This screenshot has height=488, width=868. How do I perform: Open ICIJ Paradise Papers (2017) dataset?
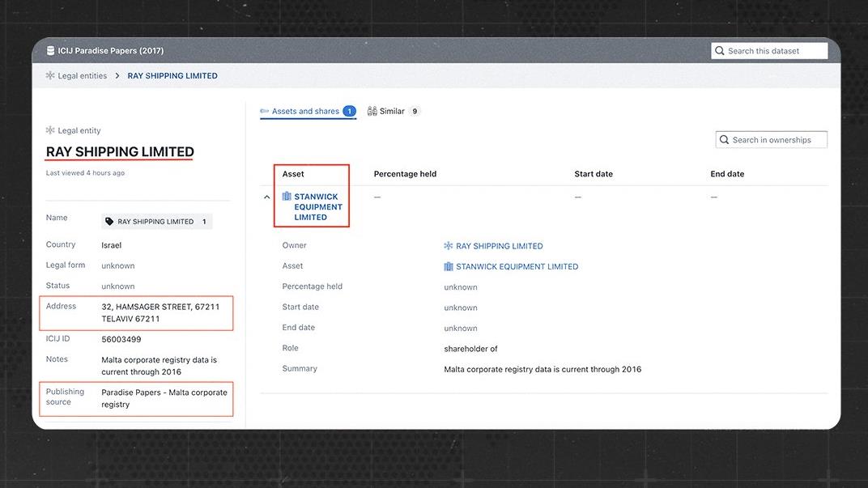[x=111, y=51]
